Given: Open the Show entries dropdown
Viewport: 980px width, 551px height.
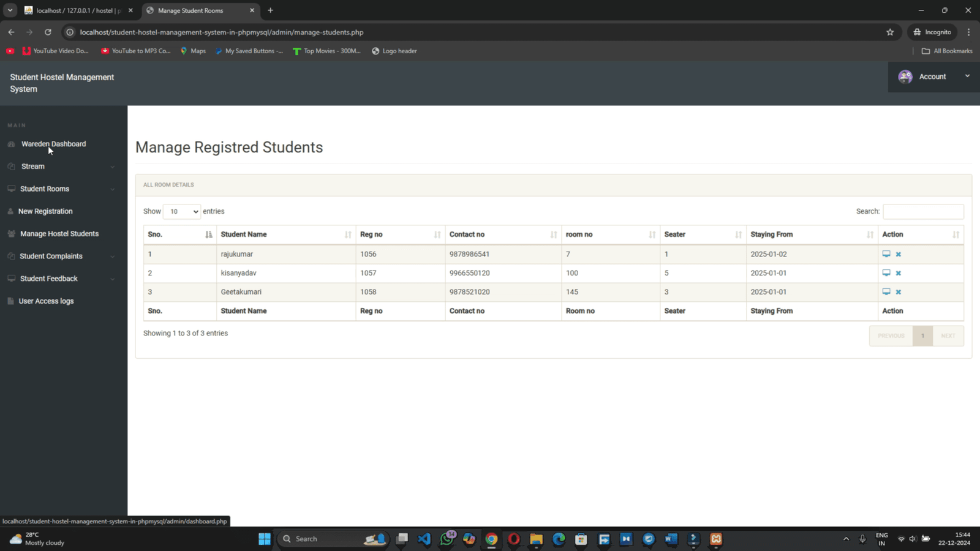Looking at the screenshot, I should click(181, 211).
